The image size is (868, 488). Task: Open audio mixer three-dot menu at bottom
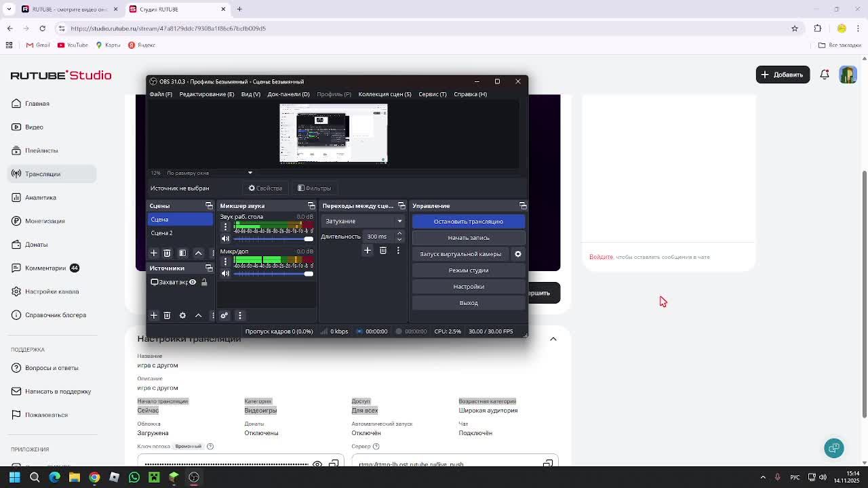[241, 315]
